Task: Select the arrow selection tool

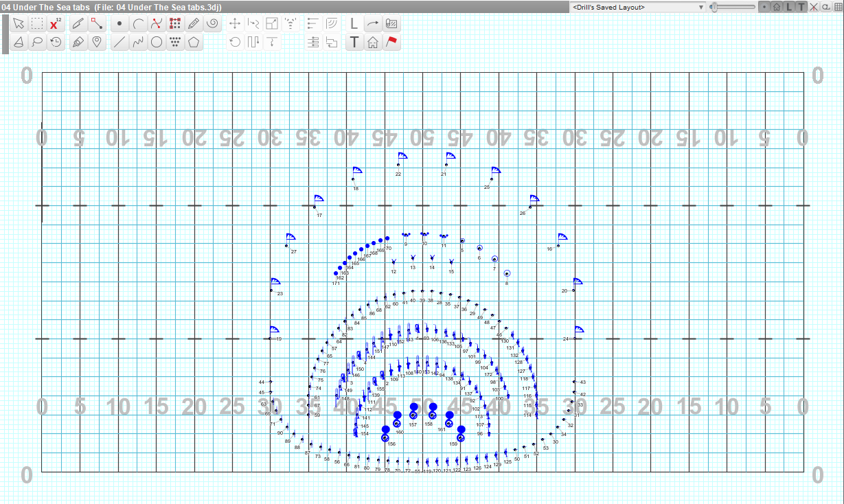Action: coord(19,24)
